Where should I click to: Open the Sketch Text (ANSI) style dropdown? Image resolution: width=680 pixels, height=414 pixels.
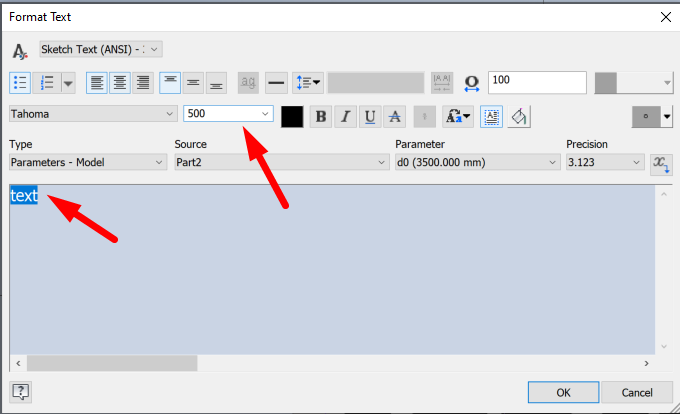coord(101,49)
